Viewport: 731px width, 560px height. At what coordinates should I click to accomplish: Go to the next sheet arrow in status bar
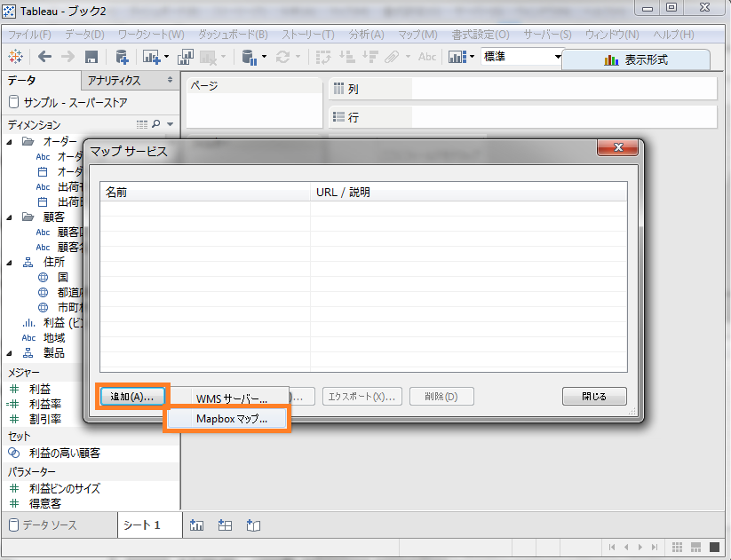click(x=640, y=547)
